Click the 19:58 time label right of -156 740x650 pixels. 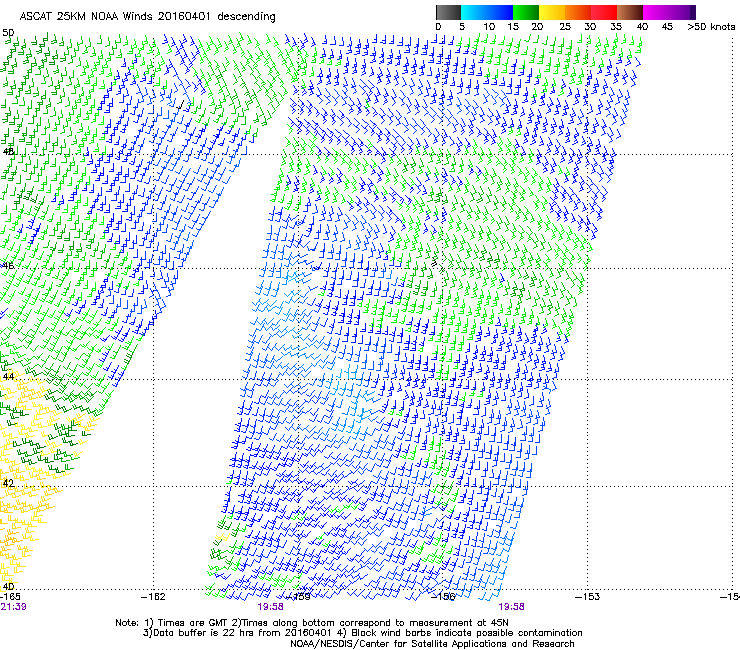pos(511,607)
